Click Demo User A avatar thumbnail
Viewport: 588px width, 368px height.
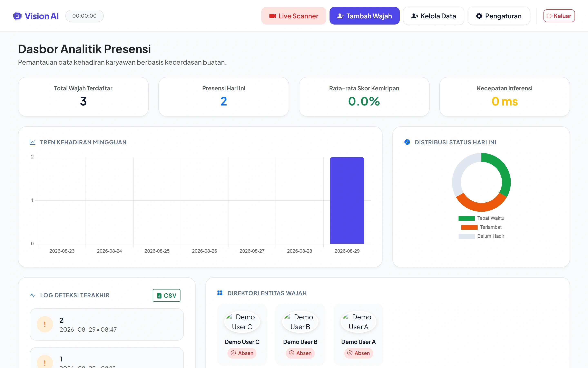358,322
